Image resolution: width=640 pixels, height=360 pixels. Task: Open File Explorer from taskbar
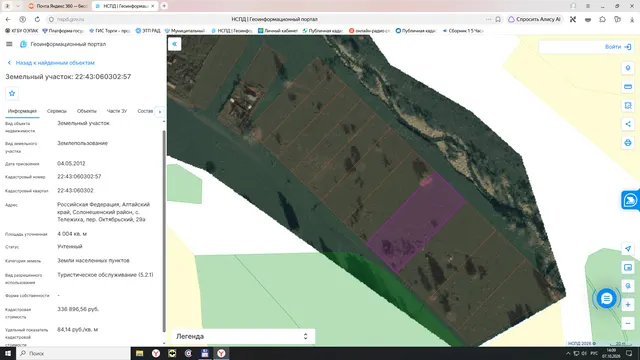[139, 353]
